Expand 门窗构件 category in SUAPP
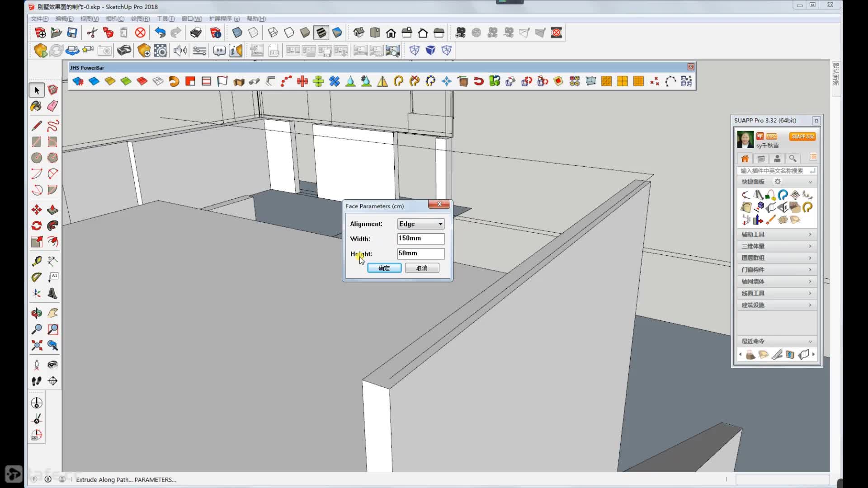Image resolution: width=868 pixels, height=488 pixels. (x=776, y=269)
